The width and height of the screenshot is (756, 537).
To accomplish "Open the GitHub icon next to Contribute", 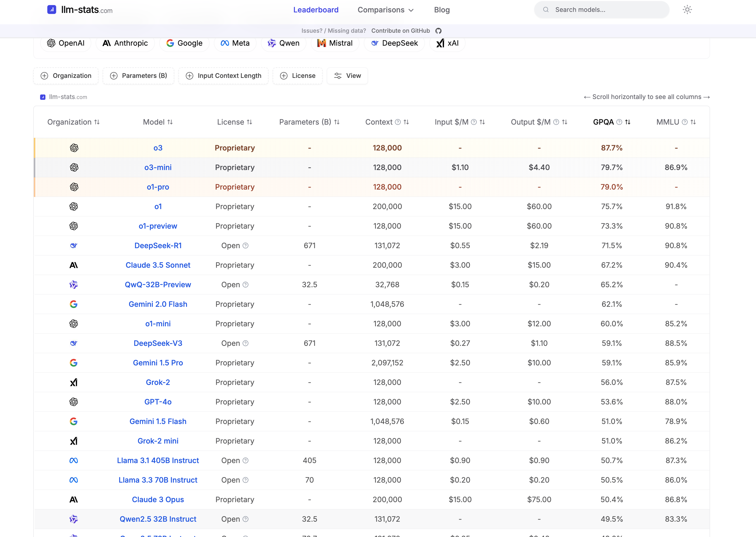I will [x=438, y=31].
